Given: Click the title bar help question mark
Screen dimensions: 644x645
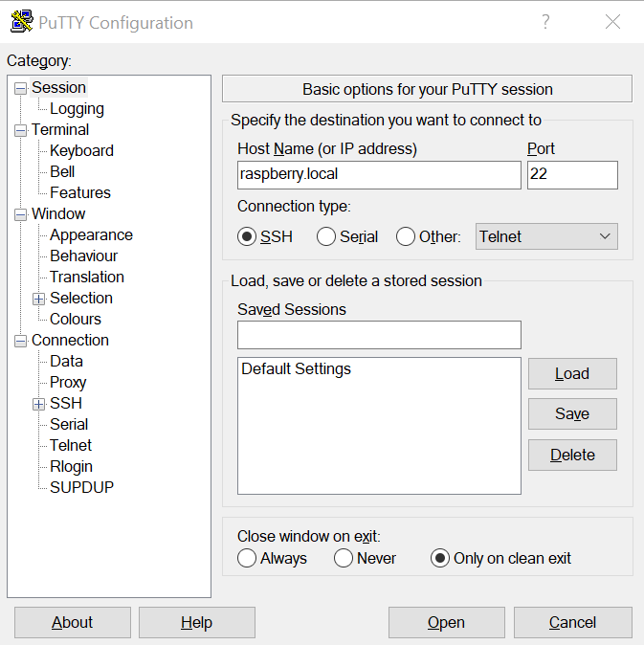Looking at the screenshot, I should [x=545, y=22].
